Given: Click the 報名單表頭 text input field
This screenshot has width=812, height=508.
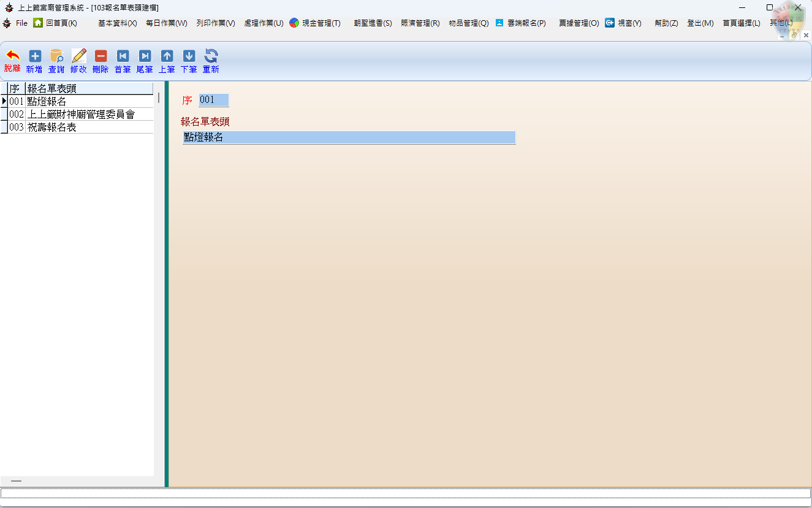Looking at the screenshot, I should (x=349, y=137).
